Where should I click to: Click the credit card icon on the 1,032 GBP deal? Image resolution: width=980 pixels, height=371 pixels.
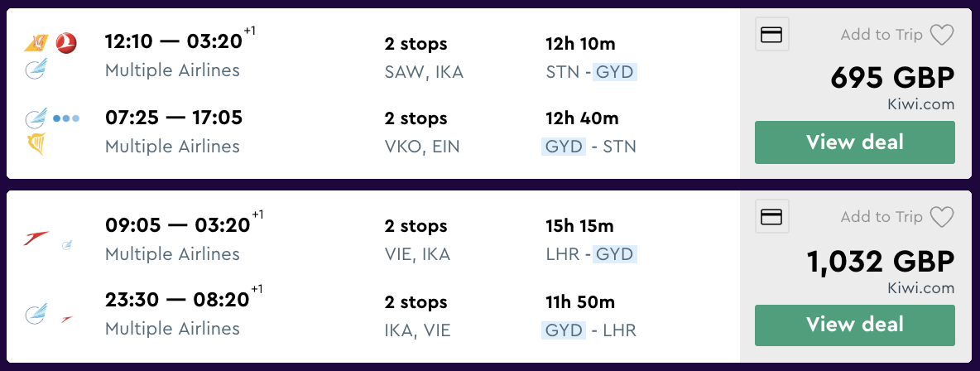(x=772, y=217)
